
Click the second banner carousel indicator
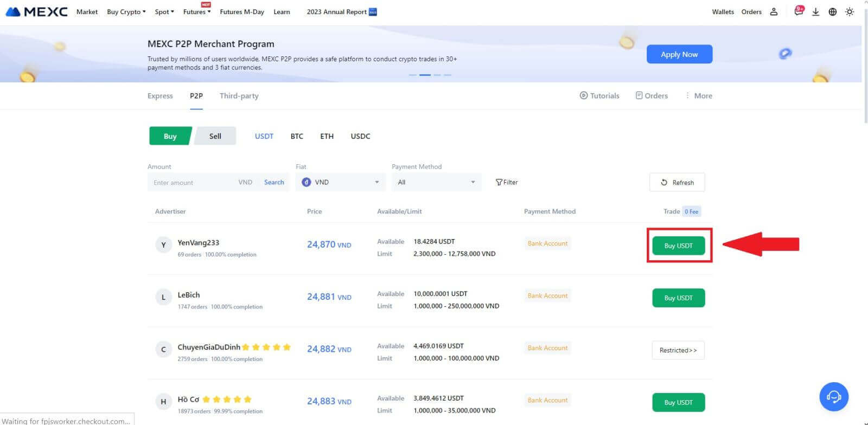tap(425, 75)
